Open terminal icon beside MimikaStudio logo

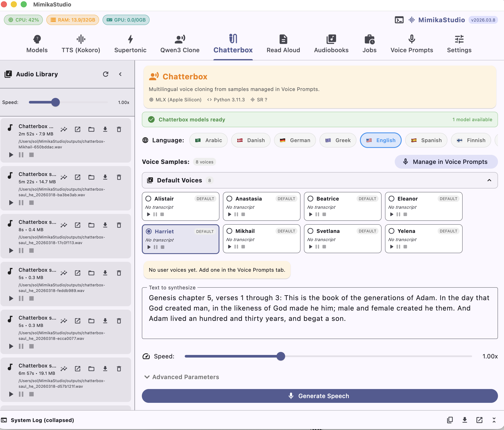coord(399,20)
